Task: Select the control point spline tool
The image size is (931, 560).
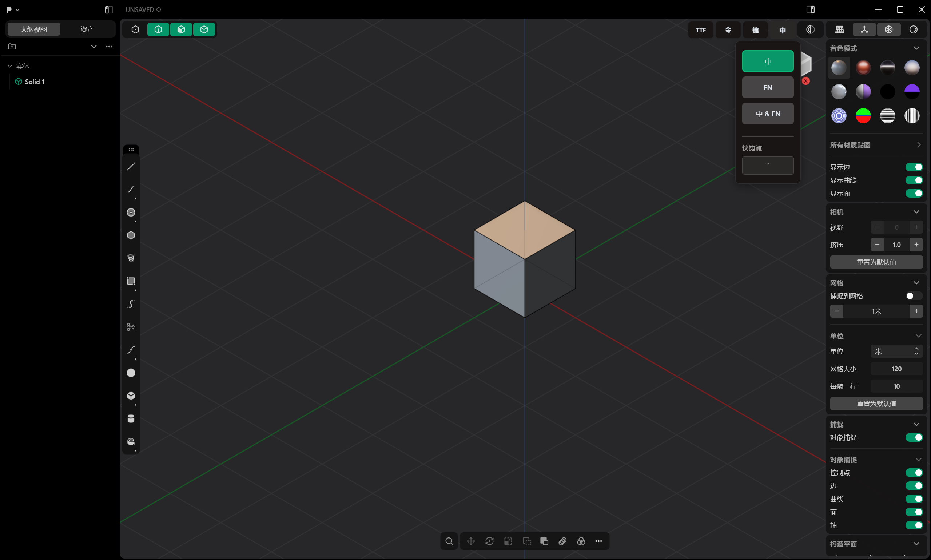Action: pos(131,304)
